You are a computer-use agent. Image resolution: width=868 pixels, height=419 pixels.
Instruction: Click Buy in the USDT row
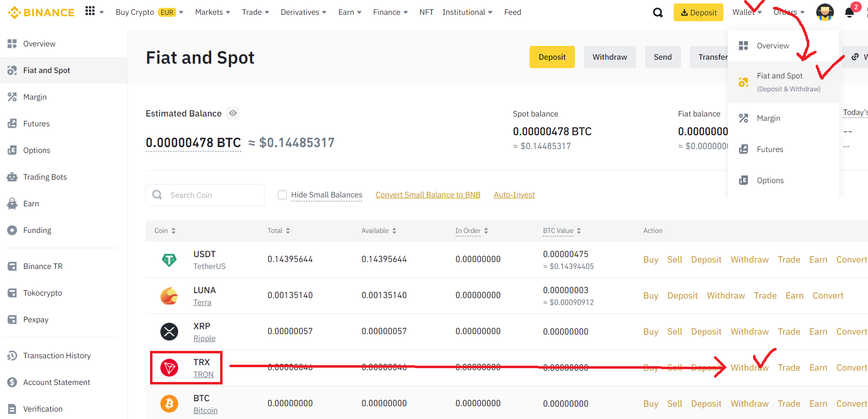[x=650, y=260]
